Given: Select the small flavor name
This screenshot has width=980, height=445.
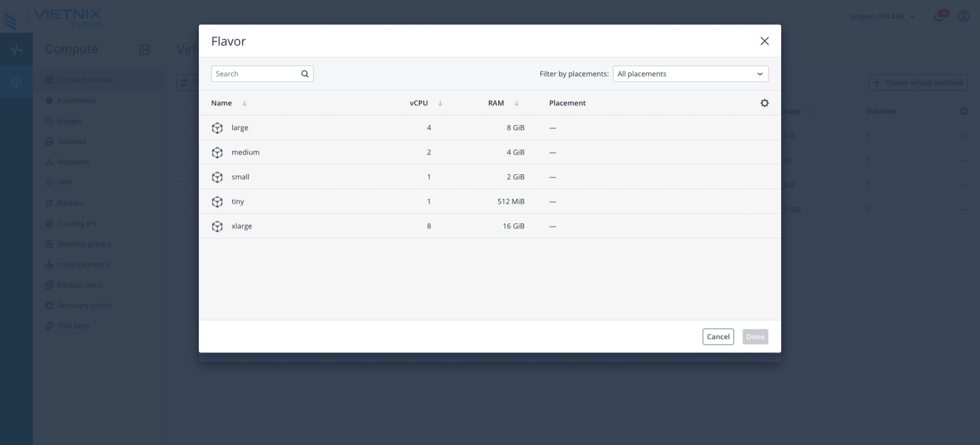Looking at the screenshot, I should point(240,177).
